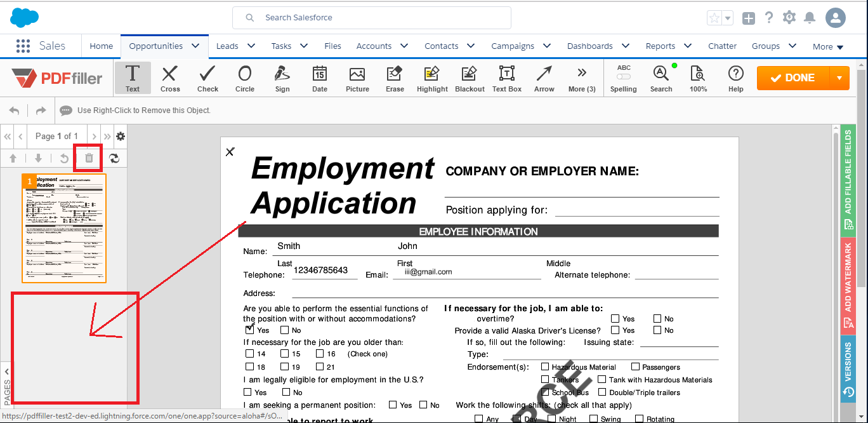Image resolution: width=868 pixels, height=423 pixels.
Task: Open the Chatter tab
Action: pos(723,46)
